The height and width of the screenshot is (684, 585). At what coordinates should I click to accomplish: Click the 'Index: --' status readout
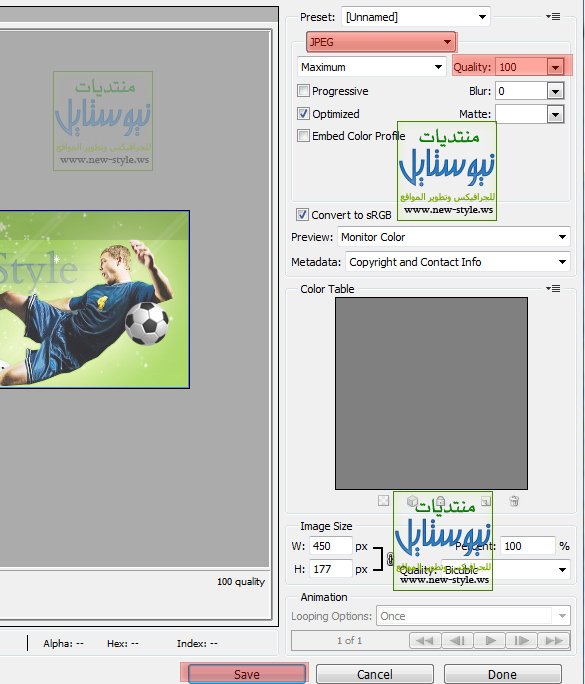(197, 643)
